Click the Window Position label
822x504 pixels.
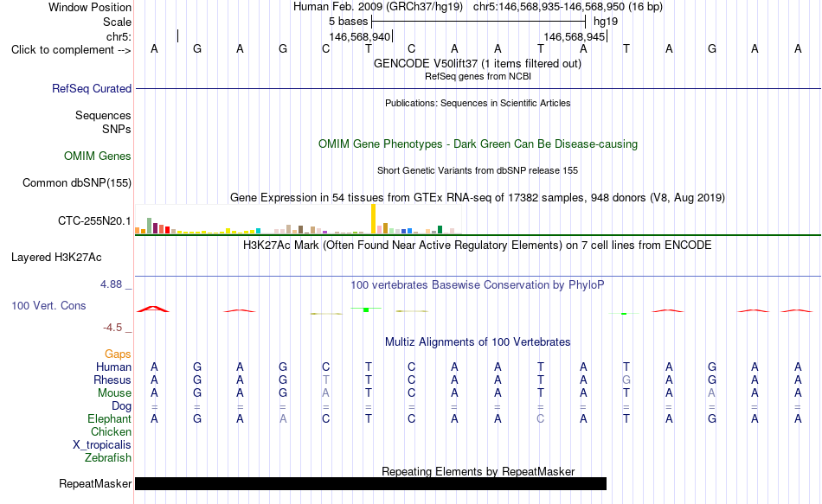90,7
